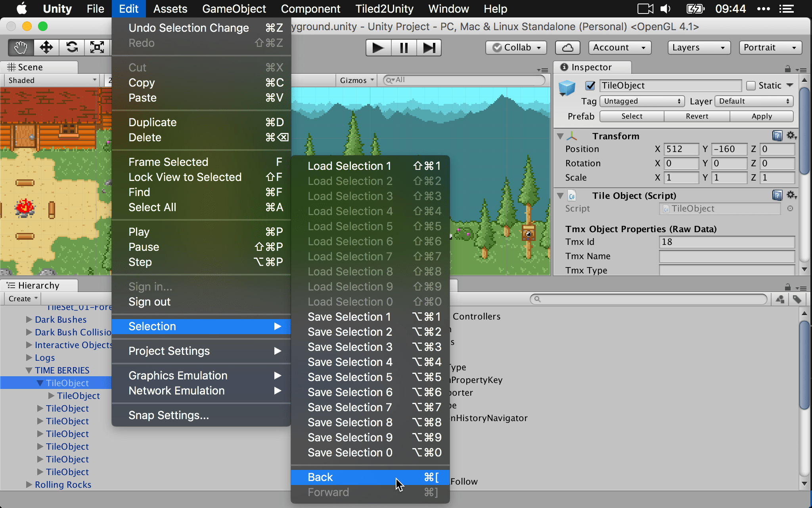Viewport: 812px width, 508px height.
Task: Click Revert button in Inspector
Action: (x=696, y=116)
